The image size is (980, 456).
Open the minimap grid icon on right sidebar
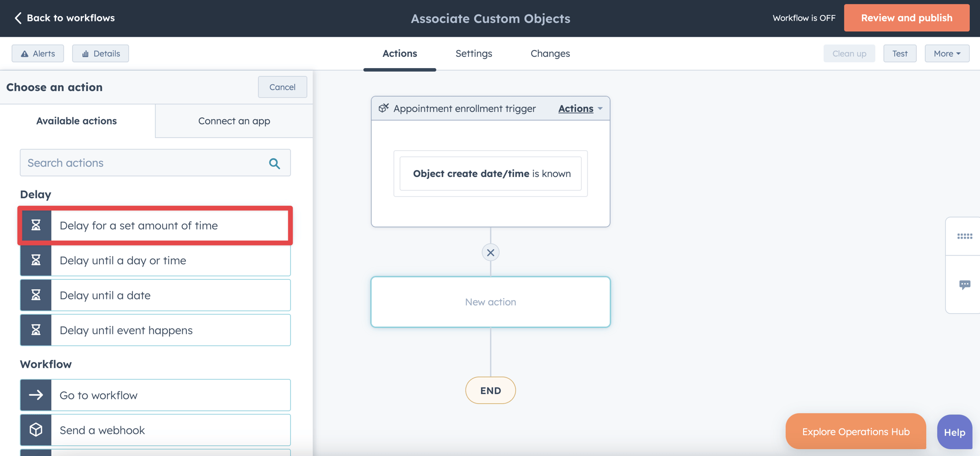[x=965, y=236]
